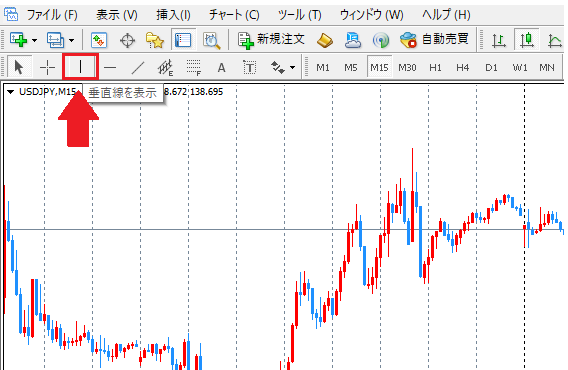Switch chart to H1 timeframe
The width and height of the screenshot is (568, 370).
tap(435, 67)
